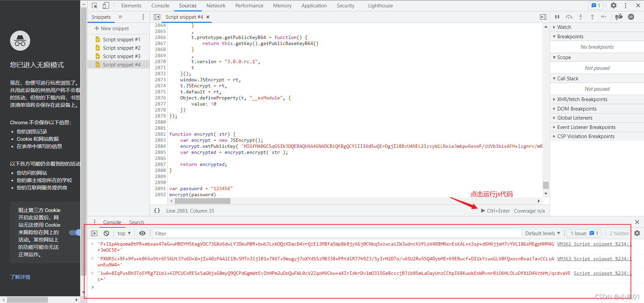Deactivate all breakpoints via the toolbar icon

(619, 17)
